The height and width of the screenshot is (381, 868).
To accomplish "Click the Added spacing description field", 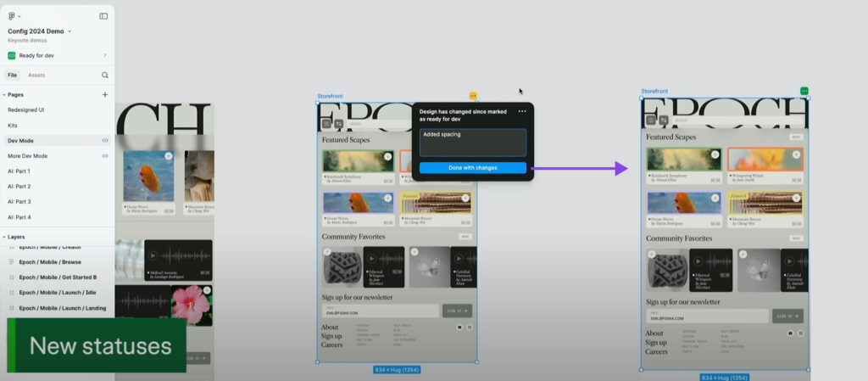I will [x=473, y=143].
